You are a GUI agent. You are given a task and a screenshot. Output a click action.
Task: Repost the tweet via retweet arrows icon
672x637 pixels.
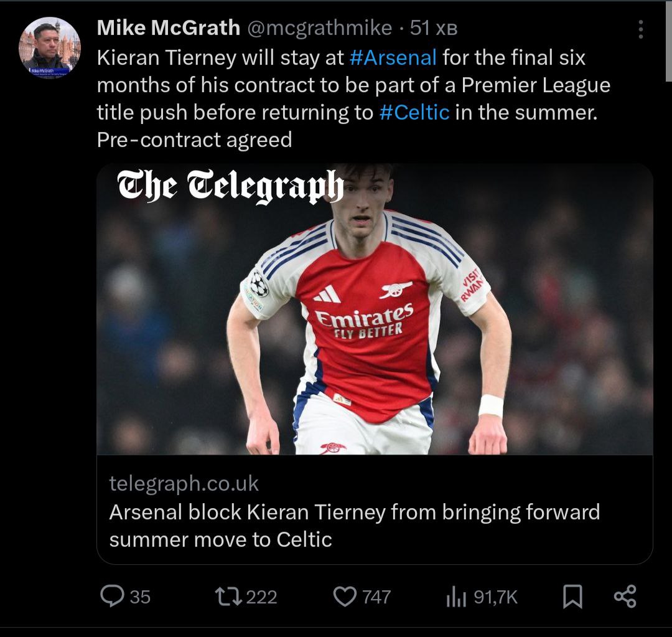228,597
